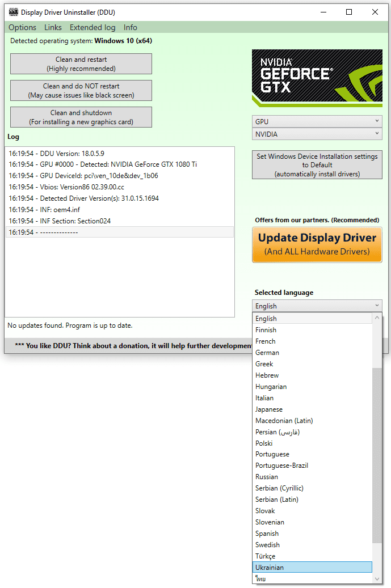The height and width of the screenshot is (588, 391).
Task: Click the DDU app icon in title bar
Action: tap(14, 12)
